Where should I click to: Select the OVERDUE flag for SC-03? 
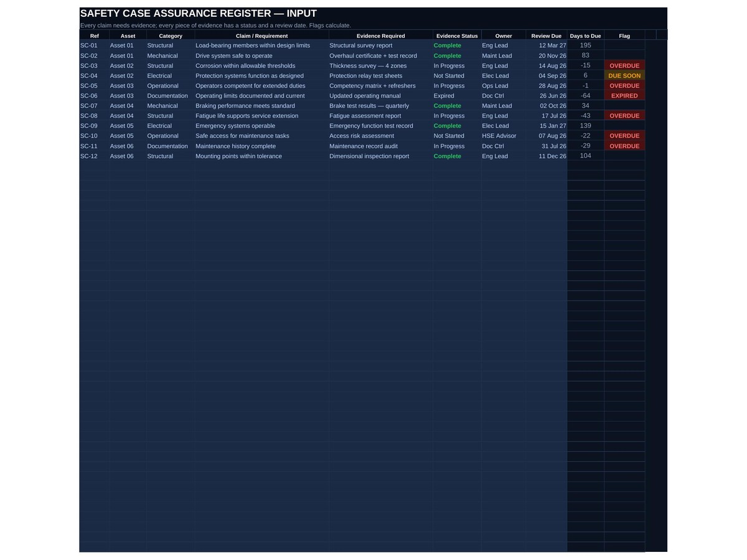tap(624, 66)
